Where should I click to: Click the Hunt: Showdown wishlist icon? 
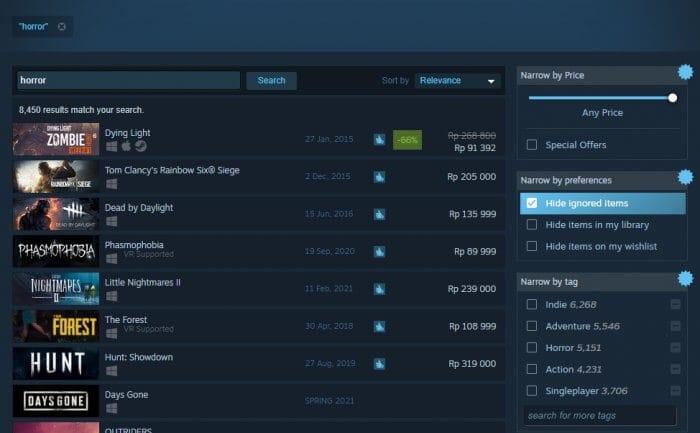point(379,364)
